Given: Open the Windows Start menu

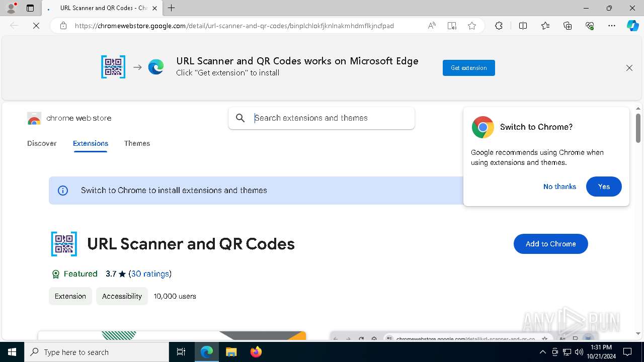Looking at the screenshot, I should coord(12,352).
